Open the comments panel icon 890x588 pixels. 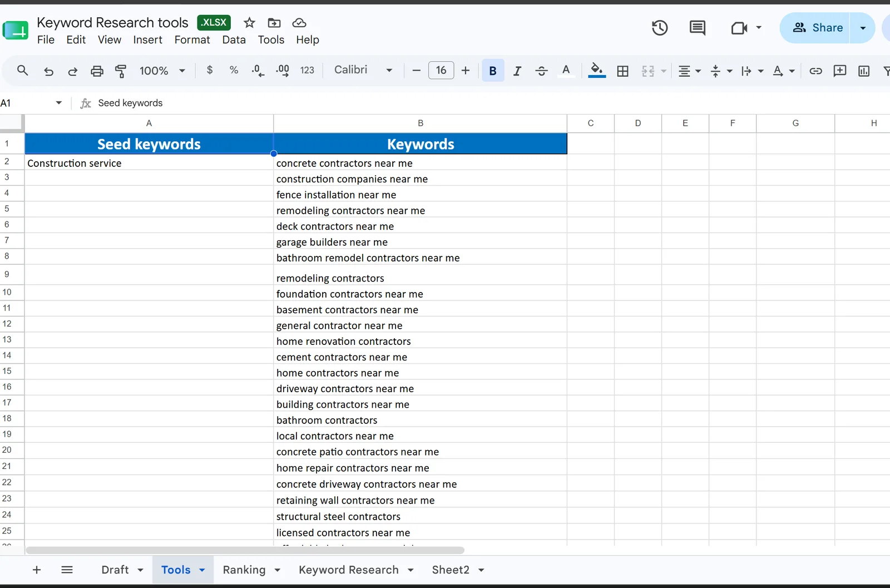tap(698, 28)
